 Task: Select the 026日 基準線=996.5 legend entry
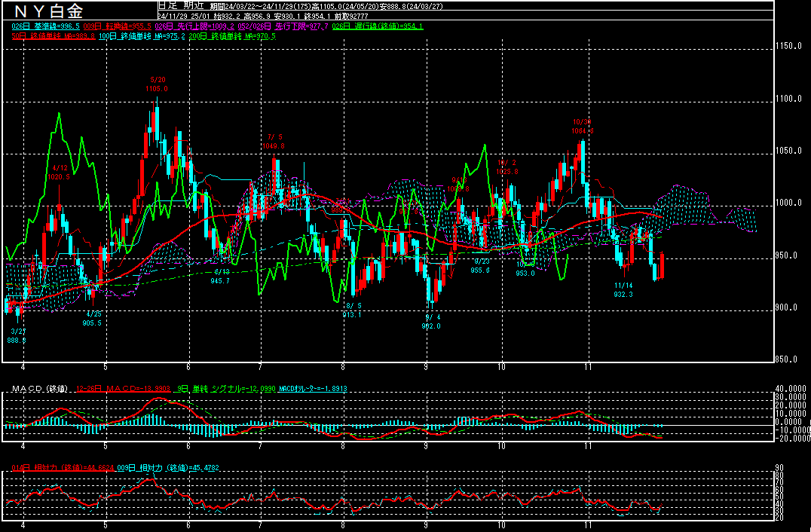(44, 26)
